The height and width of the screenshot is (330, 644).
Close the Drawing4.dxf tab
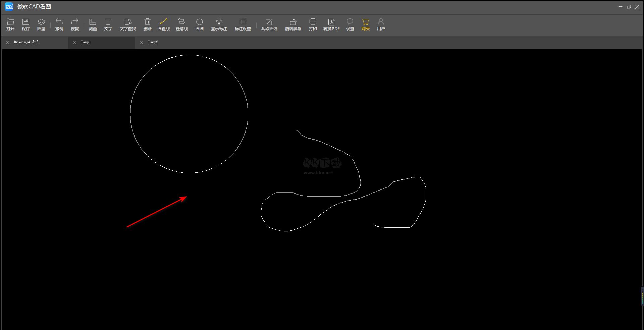(7, 43)
